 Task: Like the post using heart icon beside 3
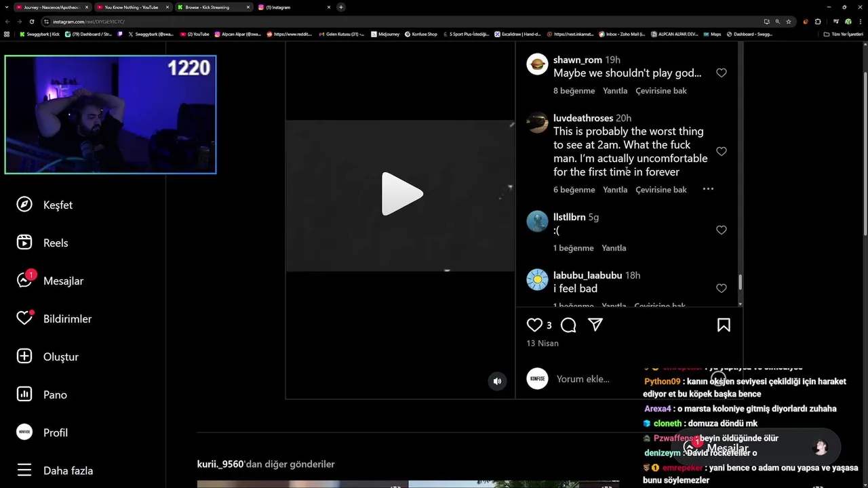click(x=534, y=325)
